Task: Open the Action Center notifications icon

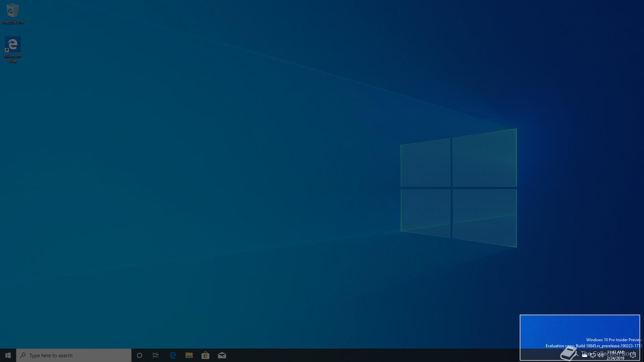Action: coord(633,355)
